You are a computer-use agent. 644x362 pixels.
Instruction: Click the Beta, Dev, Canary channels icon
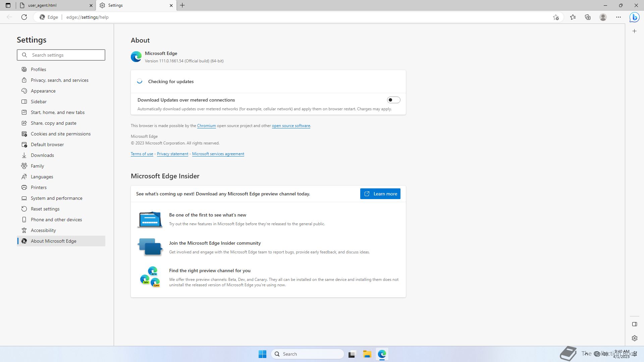pos(150,277)
